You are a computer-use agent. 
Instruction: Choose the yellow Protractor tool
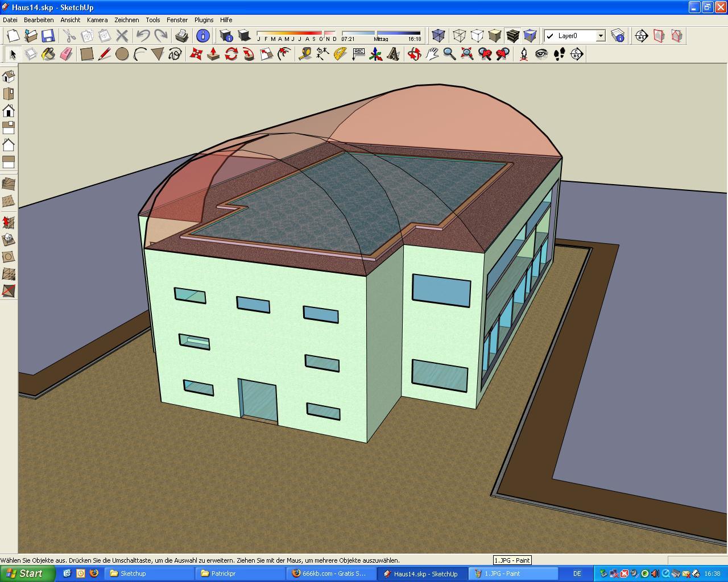click(x=341, y=54)
